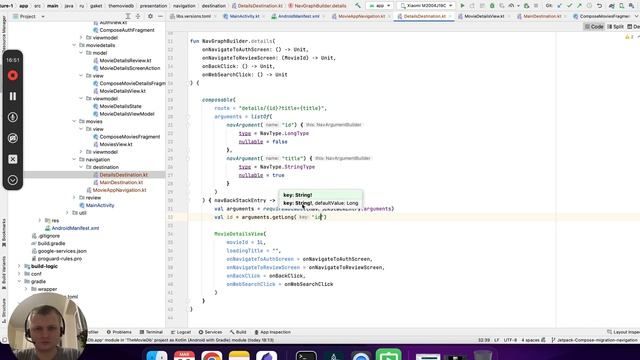Click the warnings indicator in the editor corner

click(x=629, y=37)
